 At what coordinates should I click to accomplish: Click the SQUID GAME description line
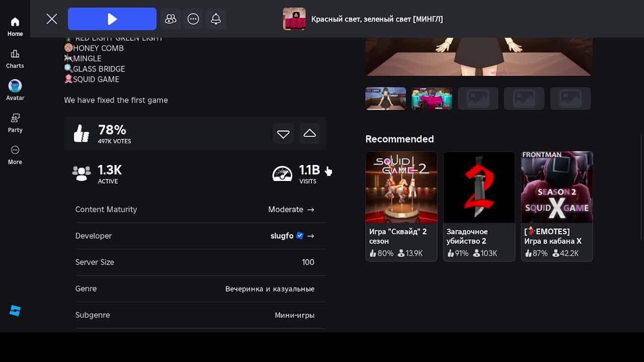coord(92,79)
